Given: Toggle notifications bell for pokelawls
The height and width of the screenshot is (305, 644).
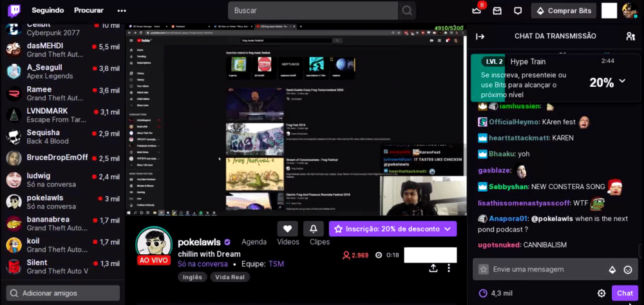Looking at the screenshot, I should 314,228.
